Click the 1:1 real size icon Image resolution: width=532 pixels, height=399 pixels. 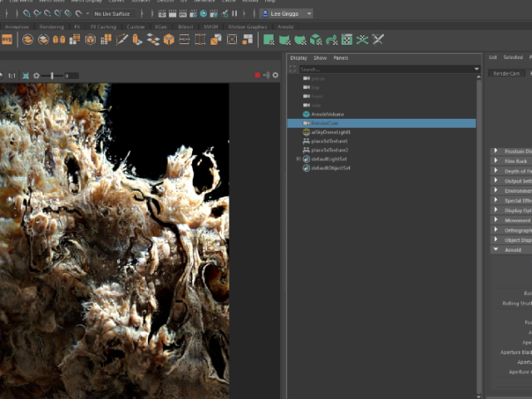(12, 76)
